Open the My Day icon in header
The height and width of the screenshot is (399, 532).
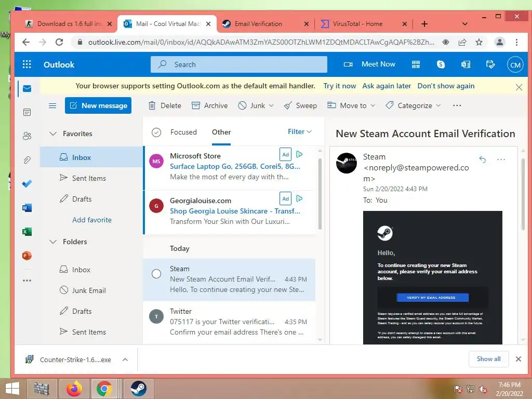490,64
